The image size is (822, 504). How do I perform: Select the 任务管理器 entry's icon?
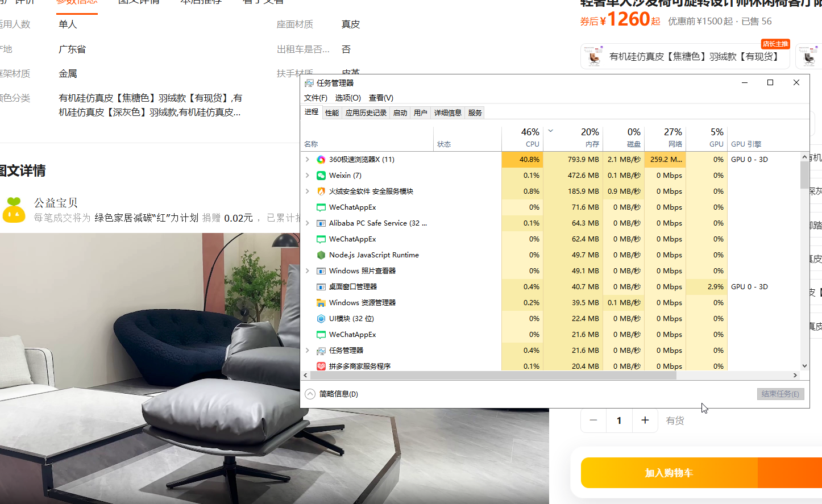tap(321, 350)
